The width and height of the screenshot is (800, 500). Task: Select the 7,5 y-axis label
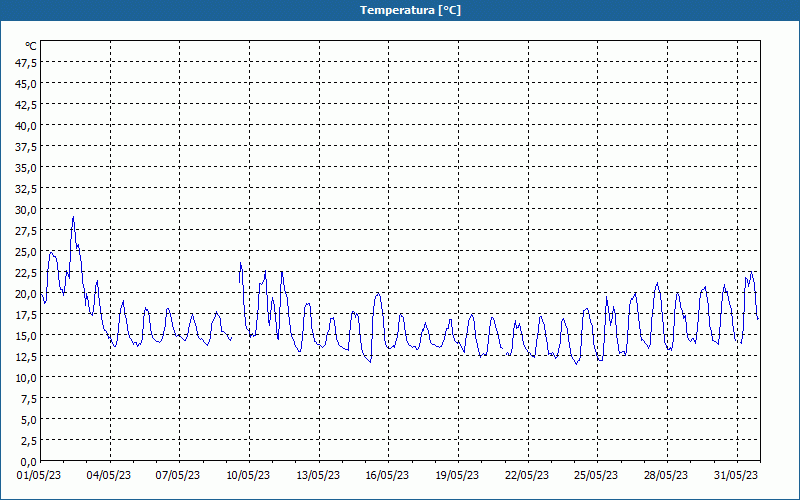click(x=29, y=399)
